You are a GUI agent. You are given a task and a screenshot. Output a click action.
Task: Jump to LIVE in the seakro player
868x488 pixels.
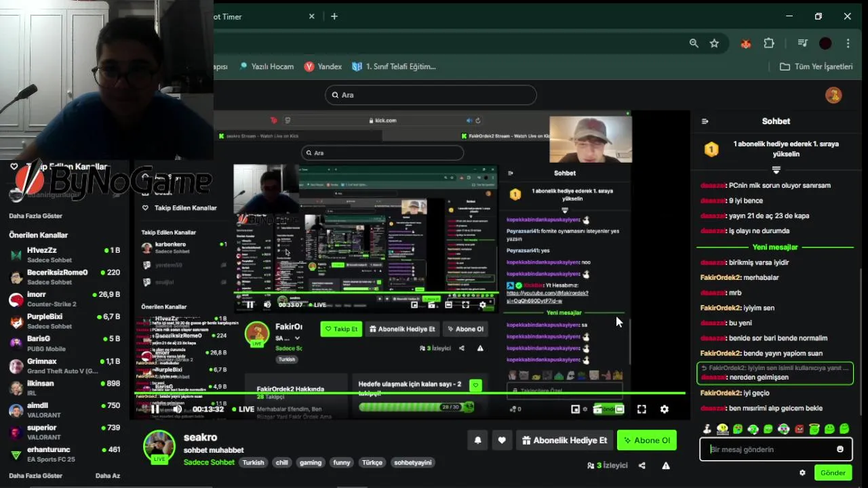[x=242, y=409]
